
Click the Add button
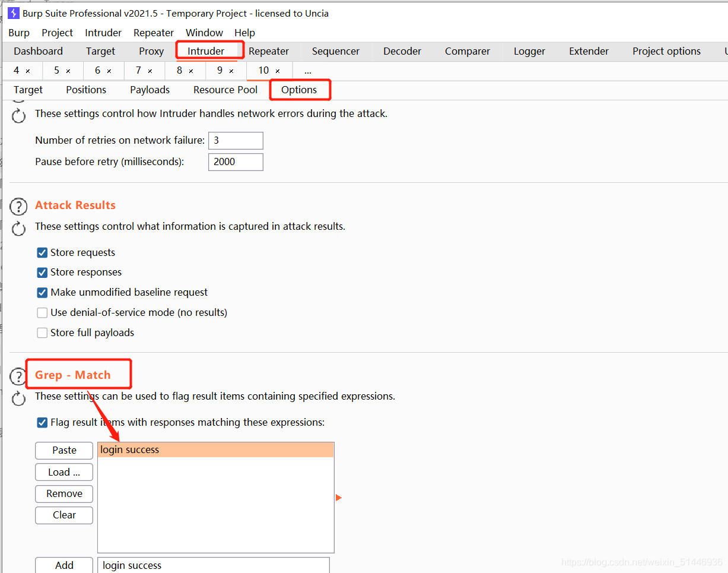(x=64, y=565)
